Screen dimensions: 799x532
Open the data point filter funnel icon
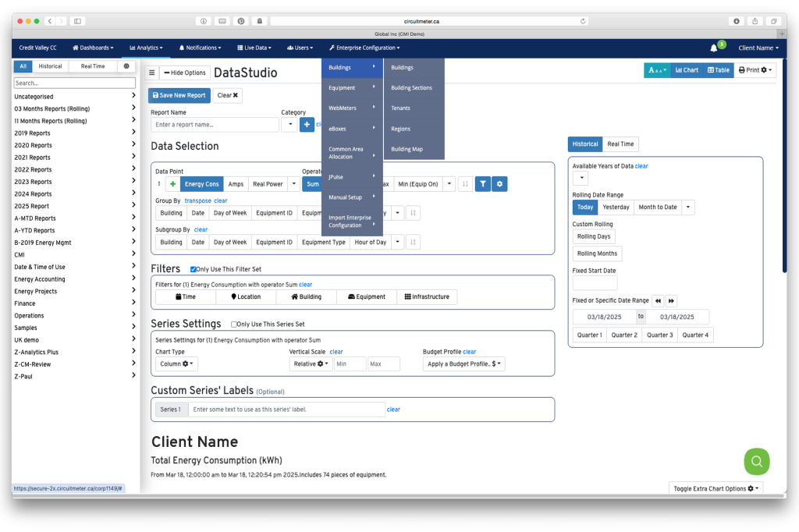click(482, 184)
